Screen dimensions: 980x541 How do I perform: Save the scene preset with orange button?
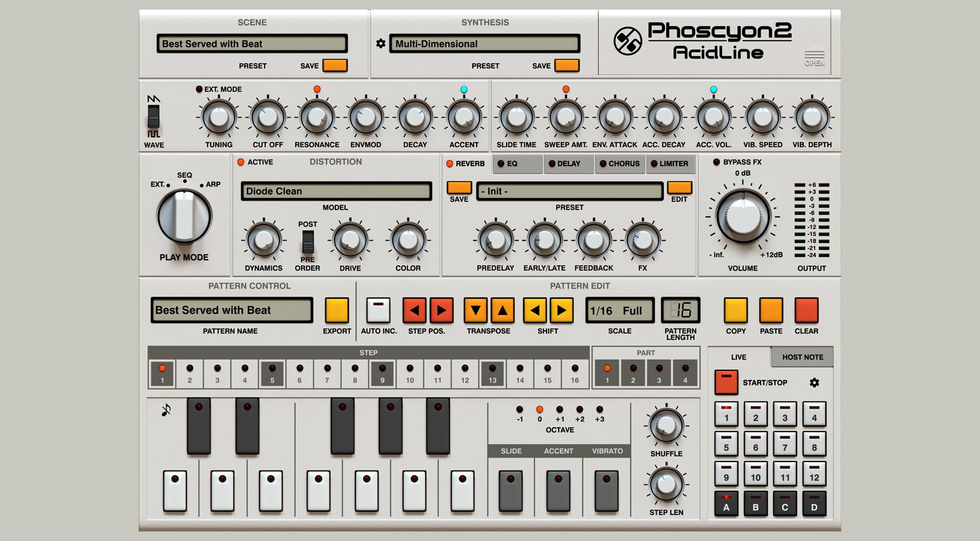(335, 65)
